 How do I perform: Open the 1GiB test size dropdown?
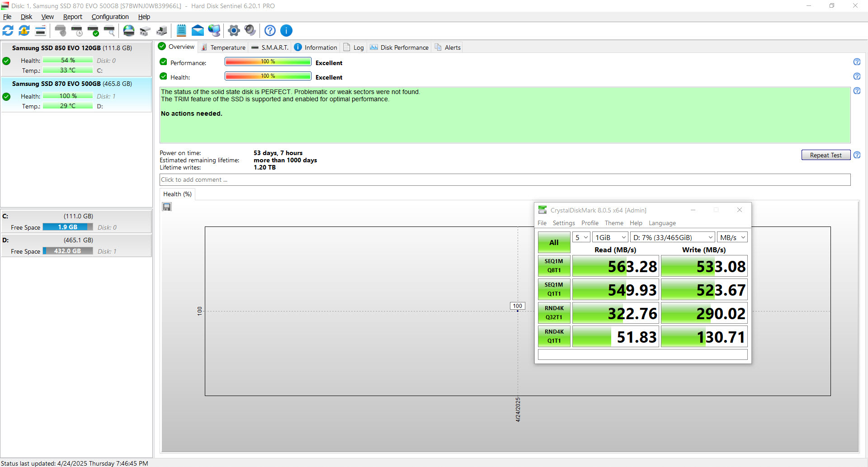click(x=610, y=237)
